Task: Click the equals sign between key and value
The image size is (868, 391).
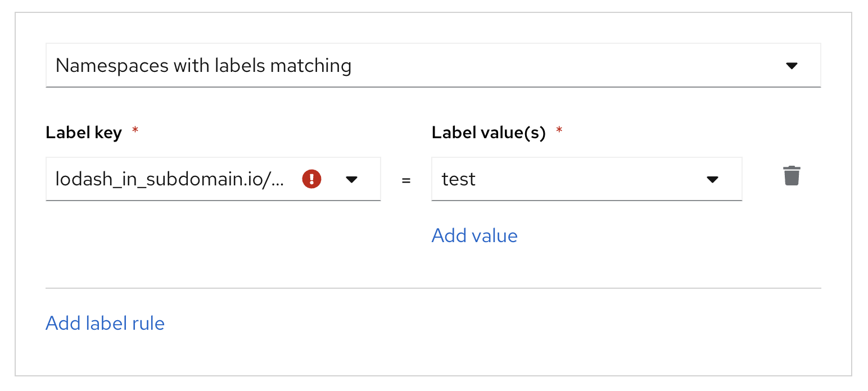Action: point(406,180)
